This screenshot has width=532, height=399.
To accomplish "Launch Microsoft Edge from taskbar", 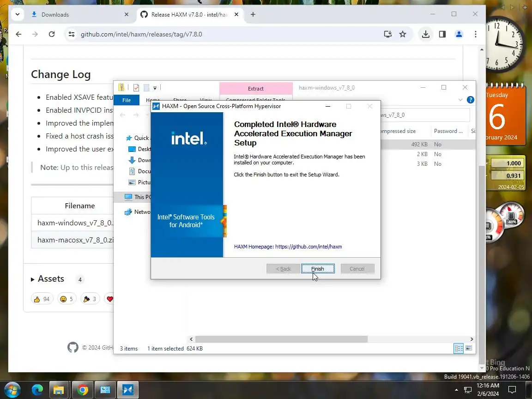I will (37, 390).
